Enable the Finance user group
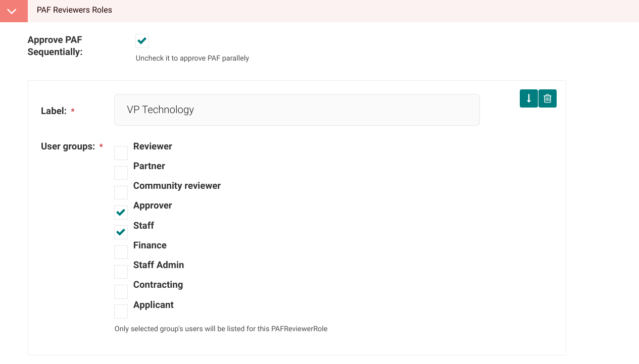 point(121,251)
